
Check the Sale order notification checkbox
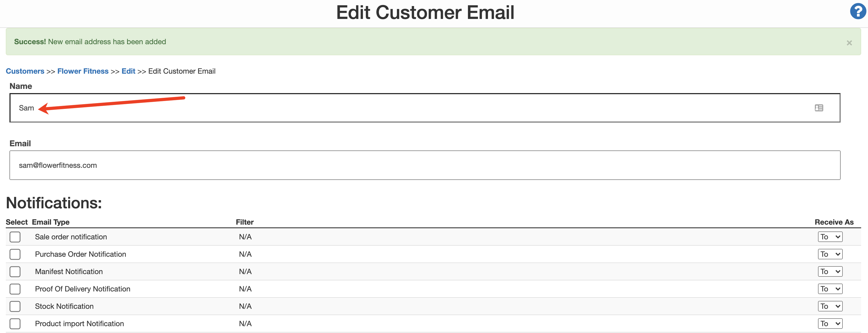click(x=15, y=237)
